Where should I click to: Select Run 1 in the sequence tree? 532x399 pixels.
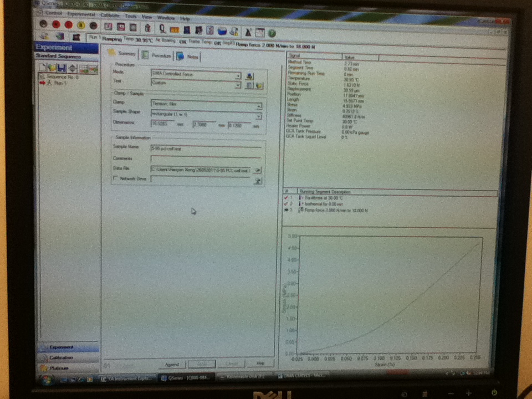tap(60, 83)
